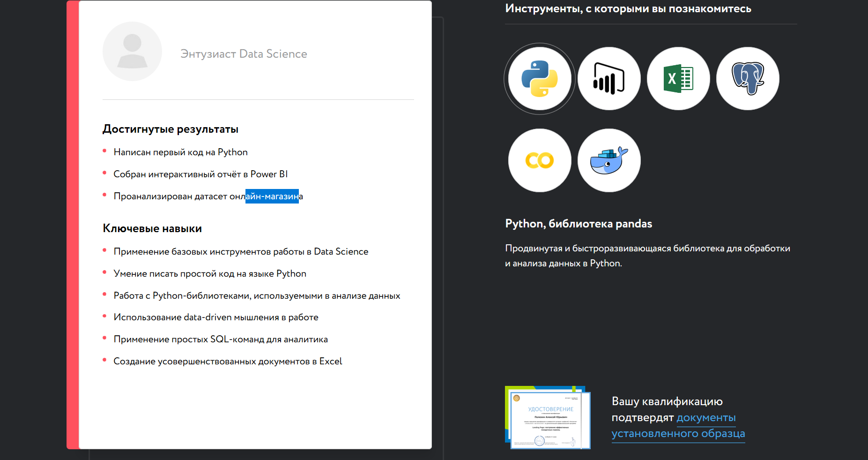Click the Power BI chart icon
This screenshot has height=460, width=868.
(609, 79)
